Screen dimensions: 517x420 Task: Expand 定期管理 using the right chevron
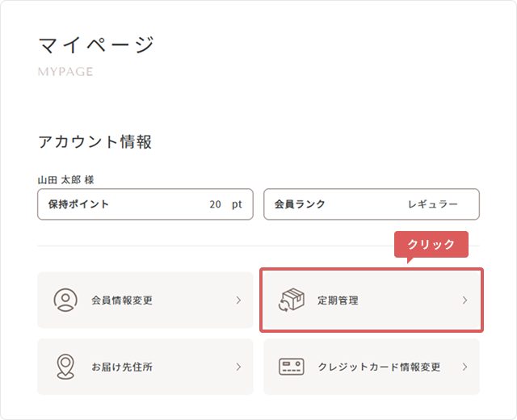pyautogui.click(x=464, y=300)
